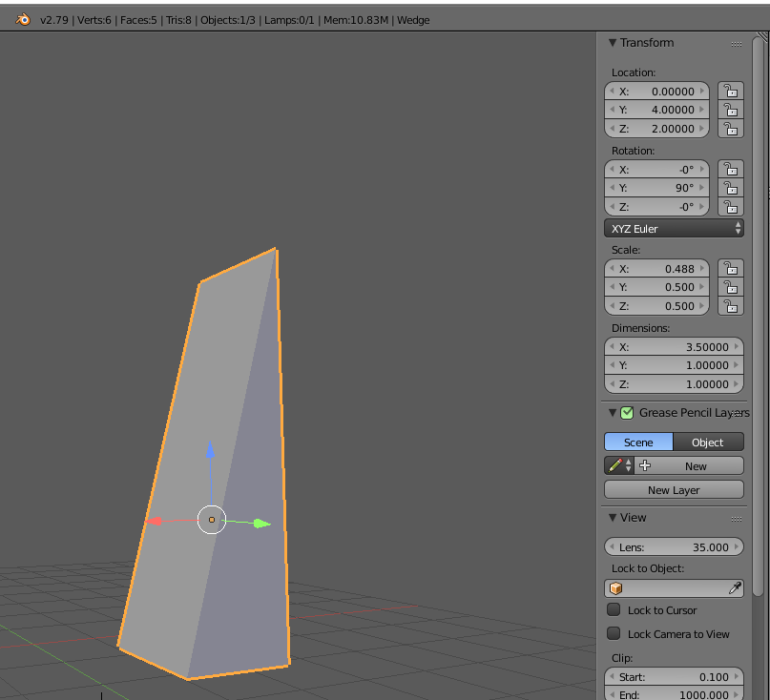This screenshot has height=700, width=770.
Task: Open the XYZ Euler rotation mode dropdown
Action: tap(674, 229)
